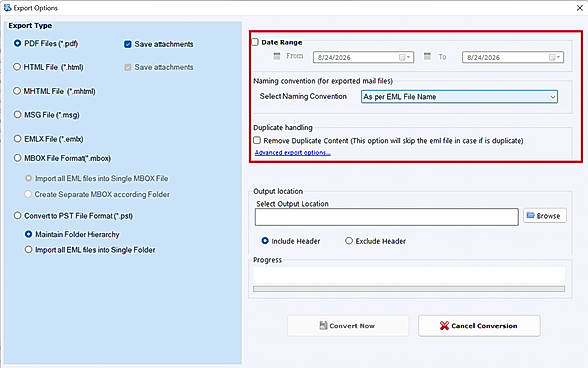Click the From date field showing 8/24/2026
The height and width of the screenshot is (368, 588).
(363, 57)
